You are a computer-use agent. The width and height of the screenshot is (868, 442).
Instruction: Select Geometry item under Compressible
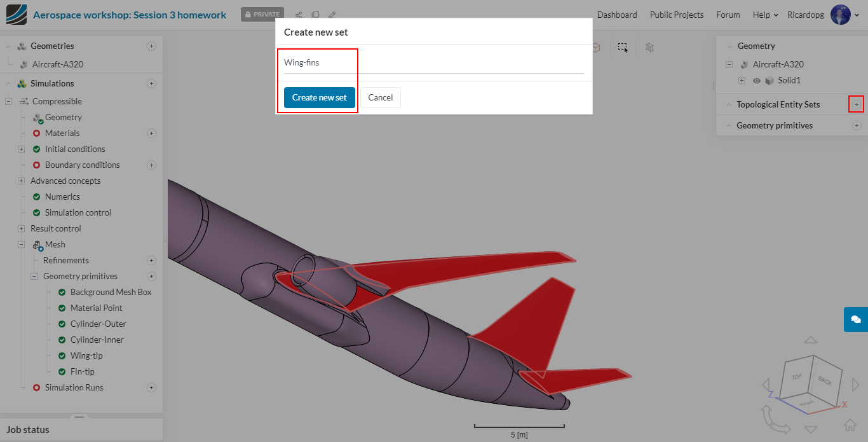click(x=64, y=117)
